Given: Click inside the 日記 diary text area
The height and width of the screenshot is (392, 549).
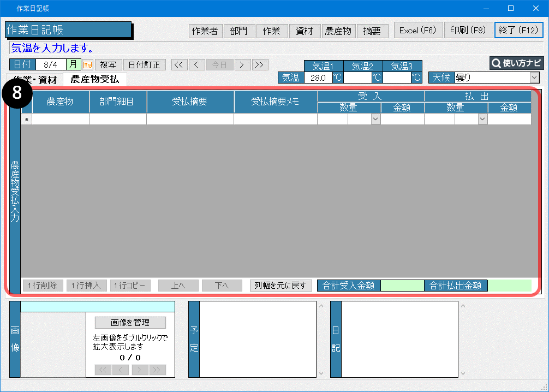Looking at the screenshot, I should [399, 338].
